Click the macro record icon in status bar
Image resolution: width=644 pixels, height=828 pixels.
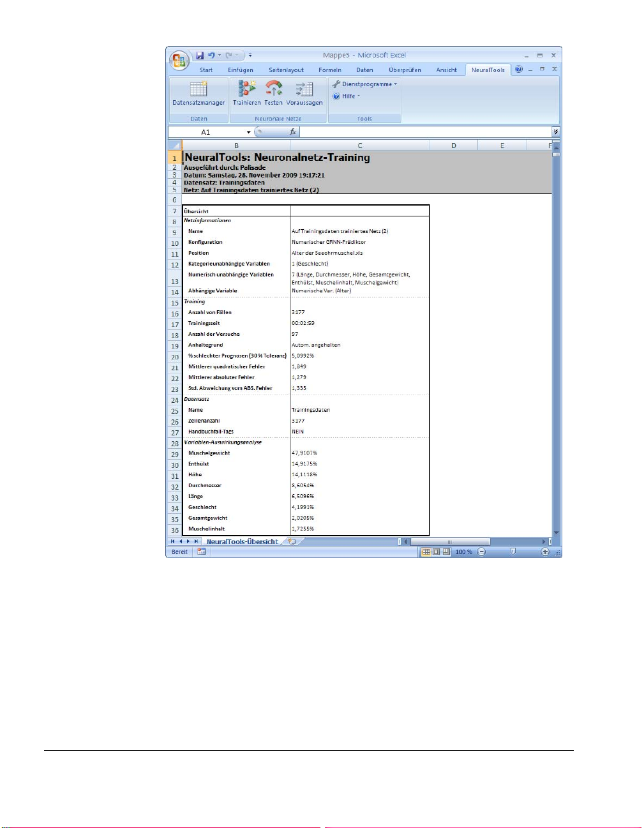coord(202,552)
